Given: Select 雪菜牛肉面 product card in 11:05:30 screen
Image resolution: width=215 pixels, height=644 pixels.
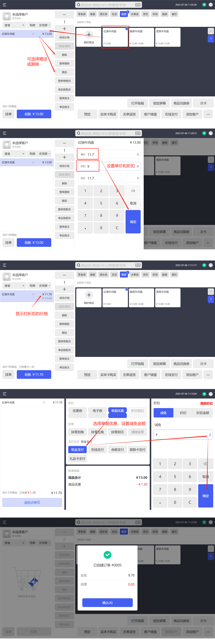Looking at the screenshot, I should click(x=168, y=37).
